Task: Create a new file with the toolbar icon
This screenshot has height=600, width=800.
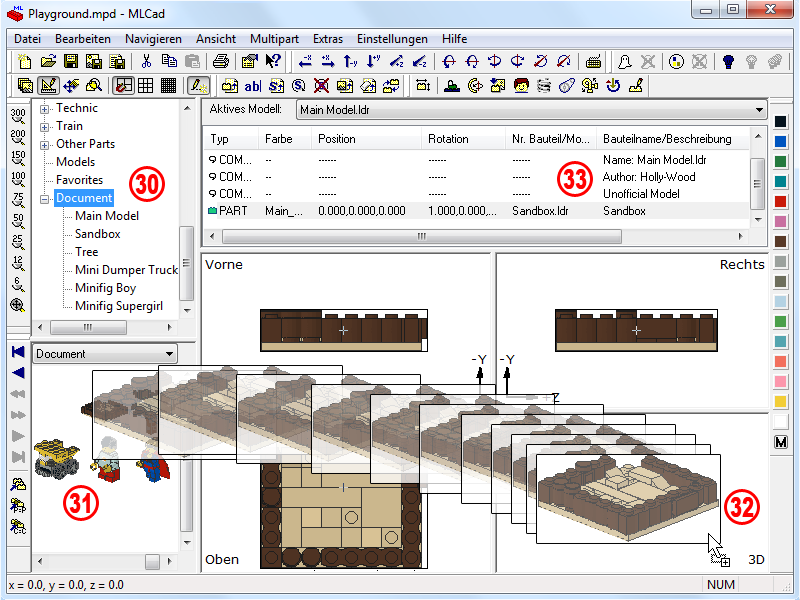Action: 24,62
